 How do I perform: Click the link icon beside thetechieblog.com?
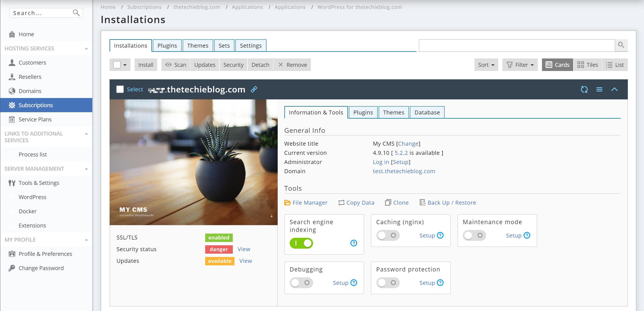tap(254, 89)
